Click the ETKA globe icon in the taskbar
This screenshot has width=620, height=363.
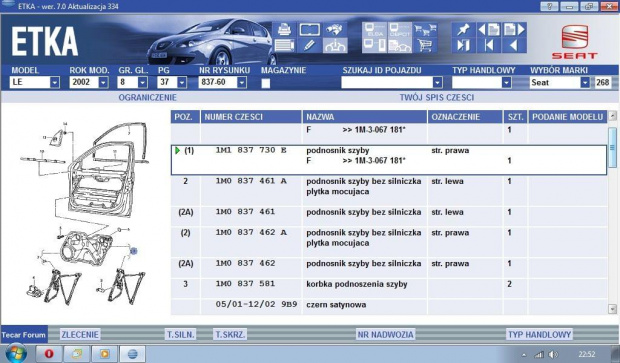132,354
